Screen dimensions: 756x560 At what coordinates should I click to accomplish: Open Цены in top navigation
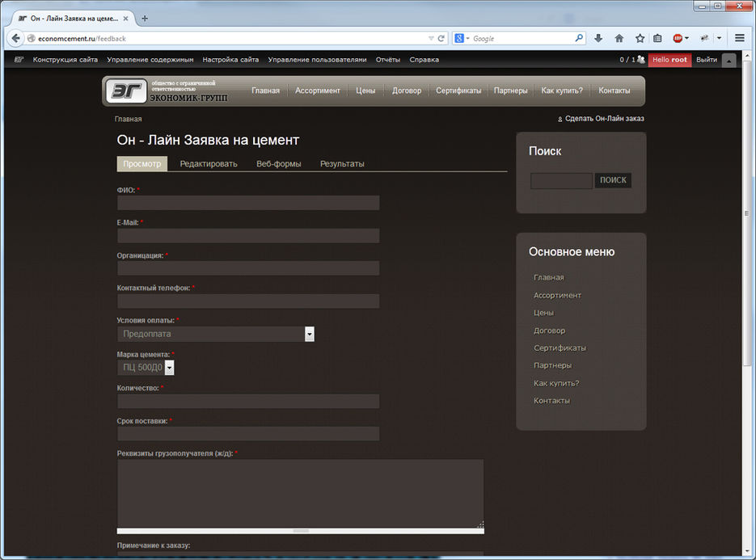(365, 91)
